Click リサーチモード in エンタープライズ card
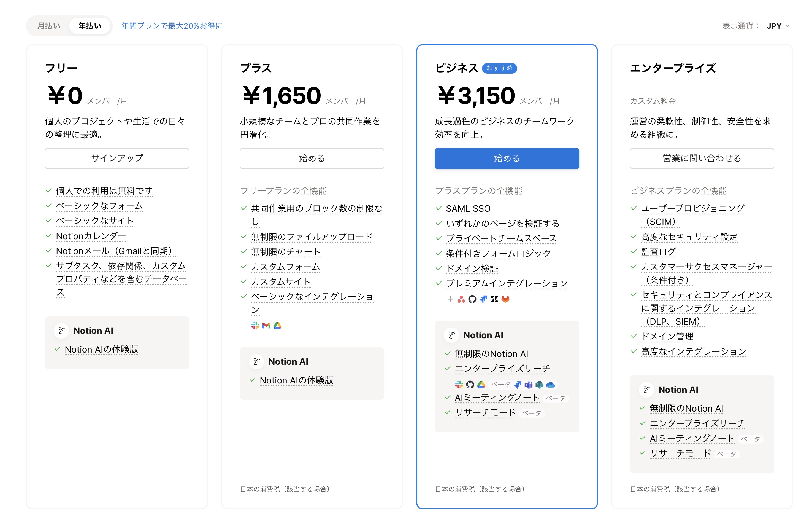The image size is (812, 526). [680, 453]
